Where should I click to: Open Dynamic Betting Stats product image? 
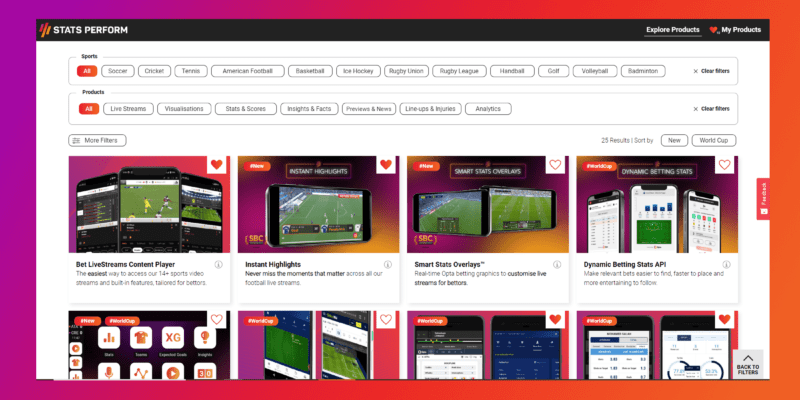point(657,205)
